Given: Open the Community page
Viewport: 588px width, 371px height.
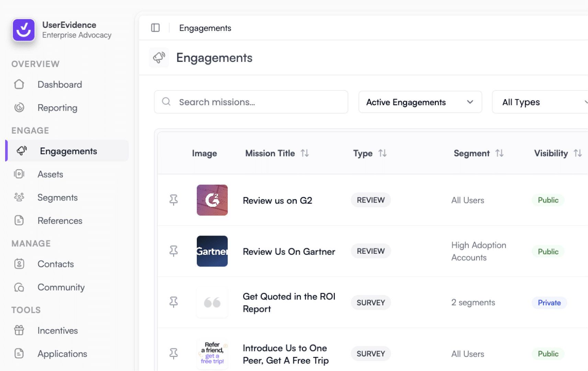Looking at the screenshot, I should click(61, 287).
